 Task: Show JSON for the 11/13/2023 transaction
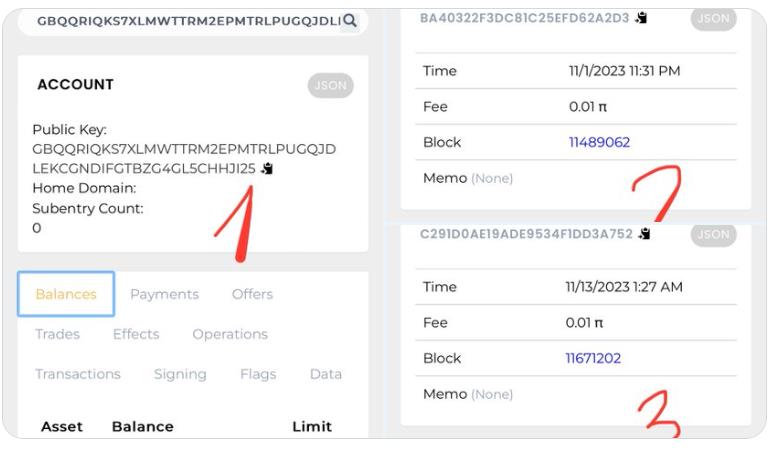[713, 234]
